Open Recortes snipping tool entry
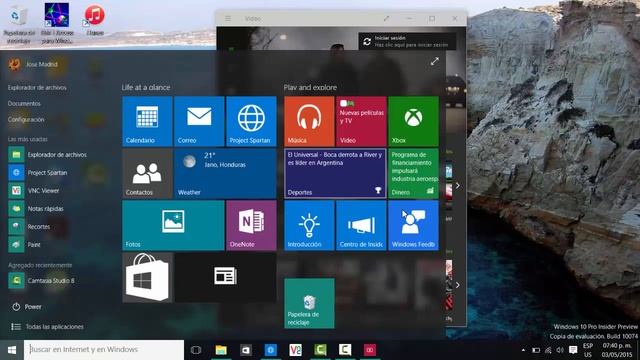The height and width of the screenshot is (360, 640). [29, 227]
